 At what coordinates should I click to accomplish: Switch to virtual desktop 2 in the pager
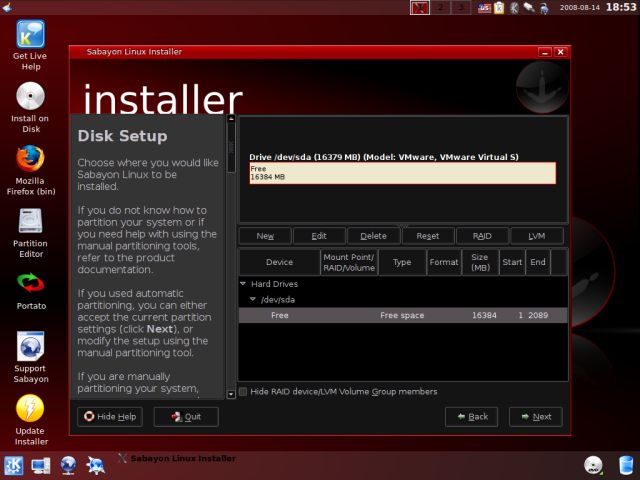coord(440,8)
